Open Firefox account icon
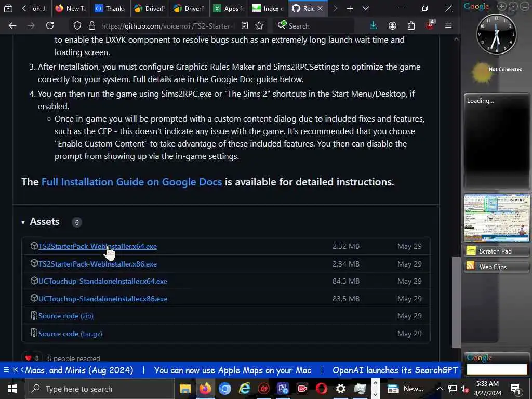 tap(392, 25)
